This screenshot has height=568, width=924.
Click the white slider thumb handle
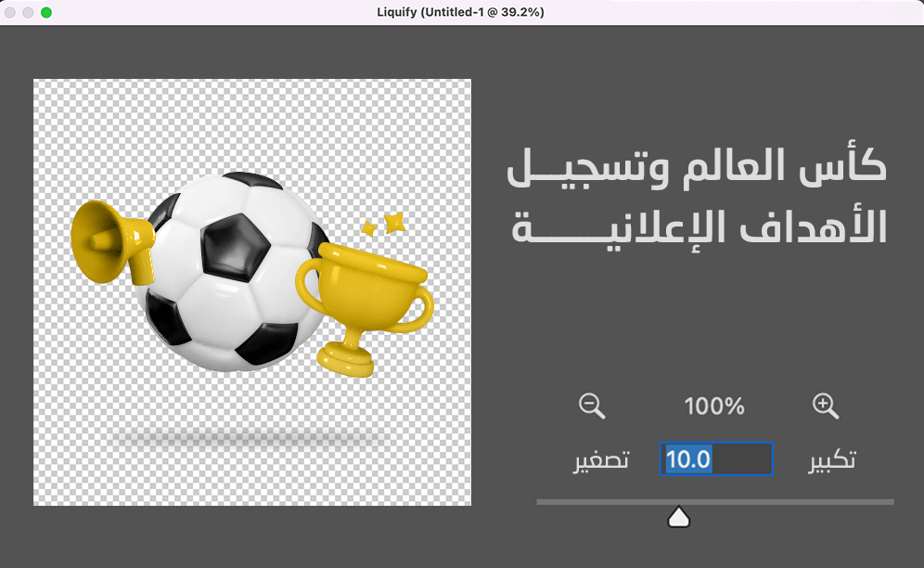click(x=679, y=517)
